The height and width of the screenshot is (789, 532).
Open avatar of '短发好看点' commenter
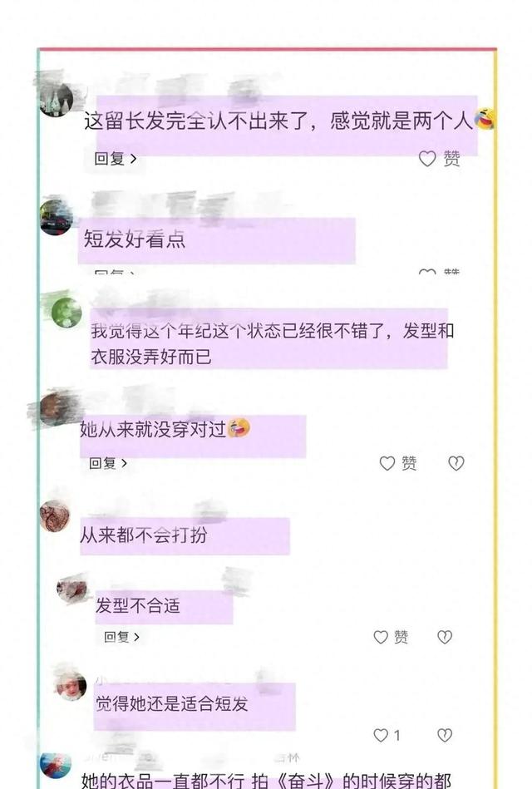click(57, 217)
